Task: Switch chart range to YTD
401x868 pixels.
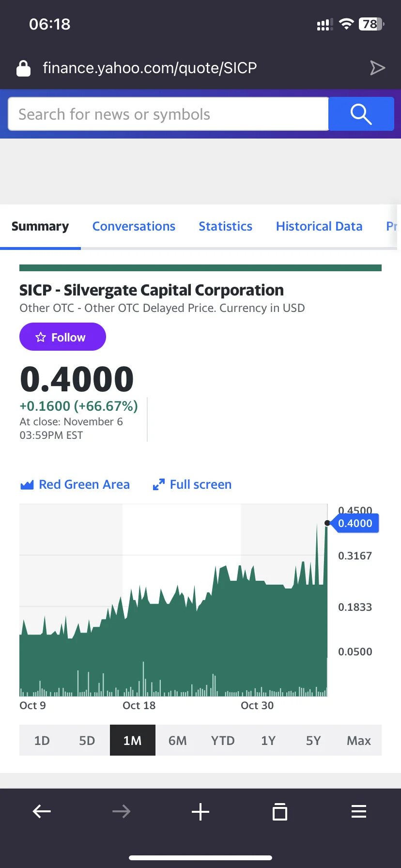Action: coord(223,740)
